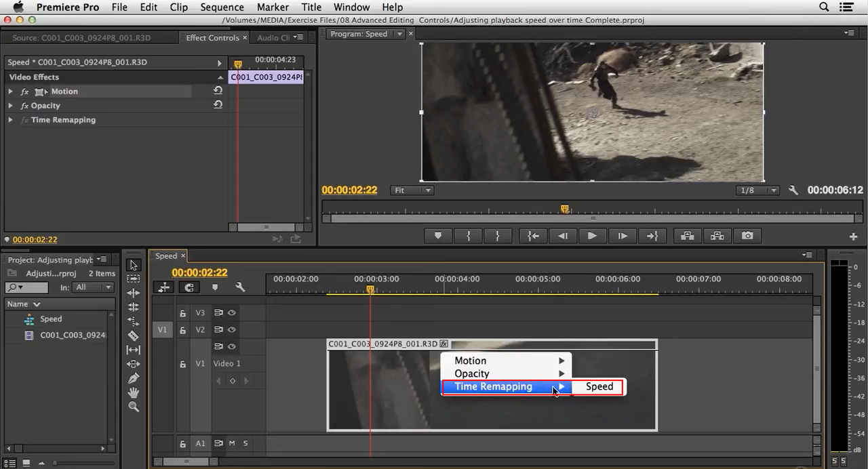This screenshot has width=868, height=469.
Task: Toggle Snap in the timeline
Action: (189, 287)
